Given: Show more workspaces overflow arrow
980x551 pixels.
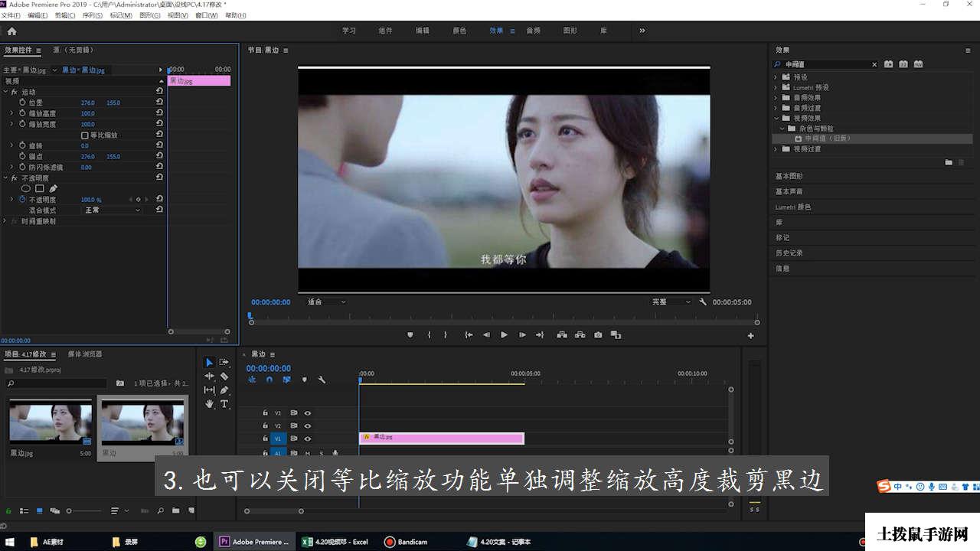Looking at the screenshot, I should pyautogui.click(x=642, y=31).
